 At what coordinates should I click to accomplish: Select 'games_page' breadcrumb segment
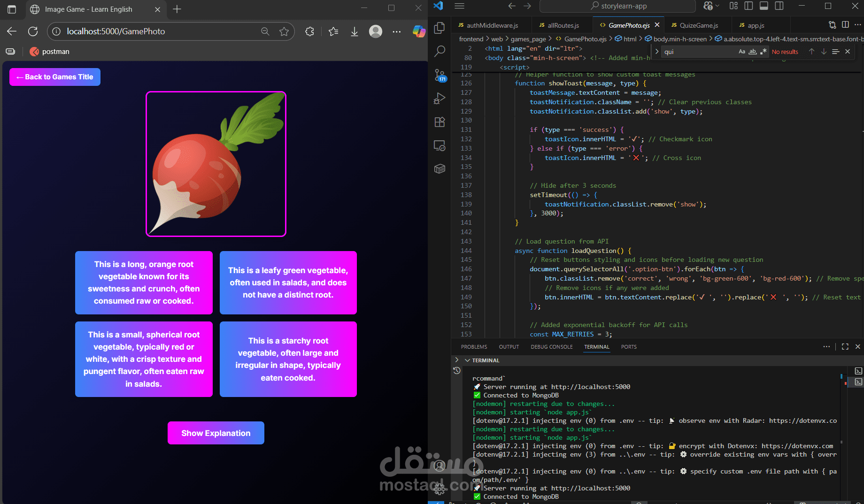click(528, 39)
